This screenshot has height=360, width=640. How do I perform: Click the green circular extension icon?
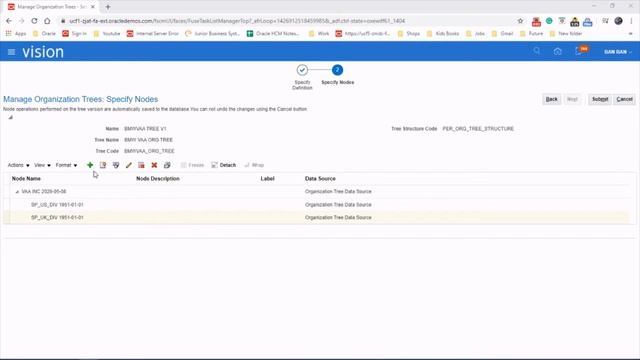click(x=549, y=21)
